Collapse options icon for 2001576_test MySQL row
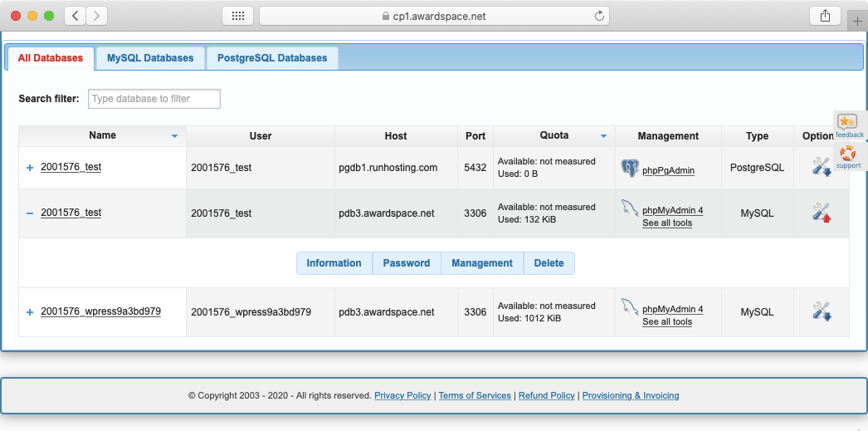868x431 pixels. 821,213
